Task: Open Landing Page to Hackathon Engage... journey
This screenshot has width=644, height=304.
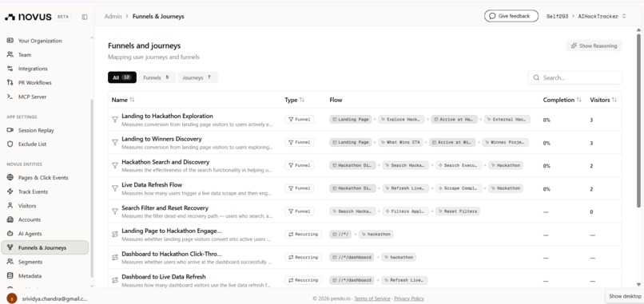Action: (x=171, y=231)
